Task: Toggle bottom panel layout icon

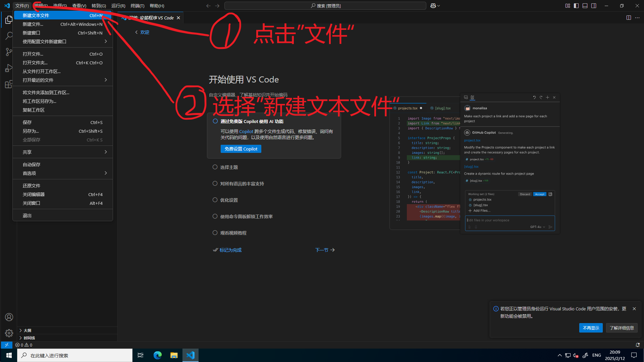Action: point(585,6)
